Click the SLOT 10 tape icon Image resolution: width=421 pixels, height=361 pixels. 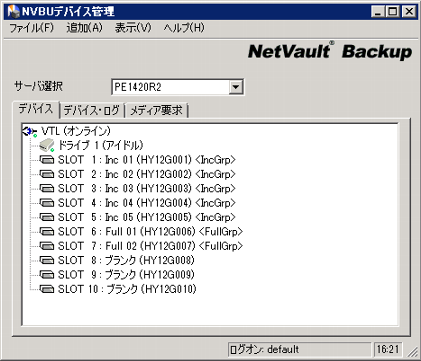(x=47, y=289)
